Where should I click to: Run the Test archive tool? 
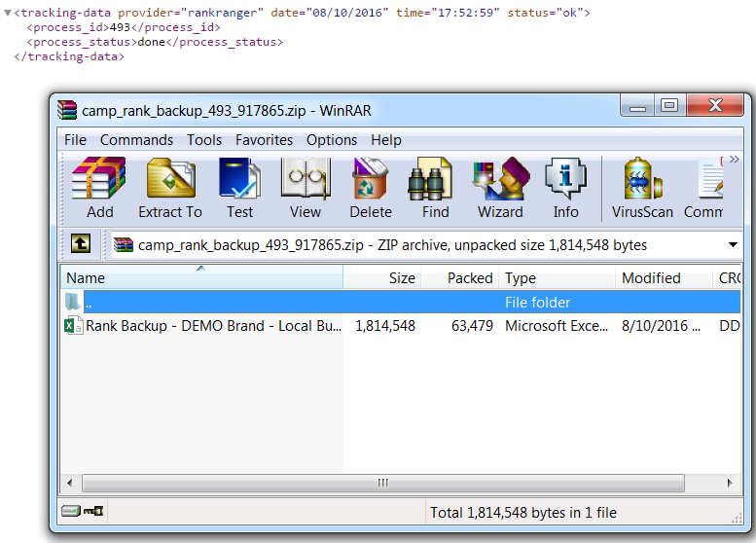(239, 189)
